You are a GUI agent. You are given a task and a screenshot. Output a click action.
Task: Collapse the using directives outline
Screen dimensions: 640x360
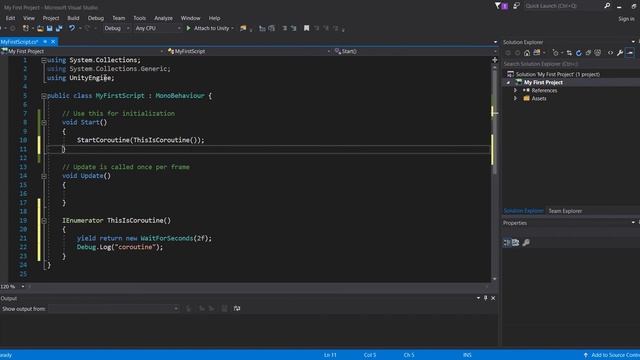point(44,60)
